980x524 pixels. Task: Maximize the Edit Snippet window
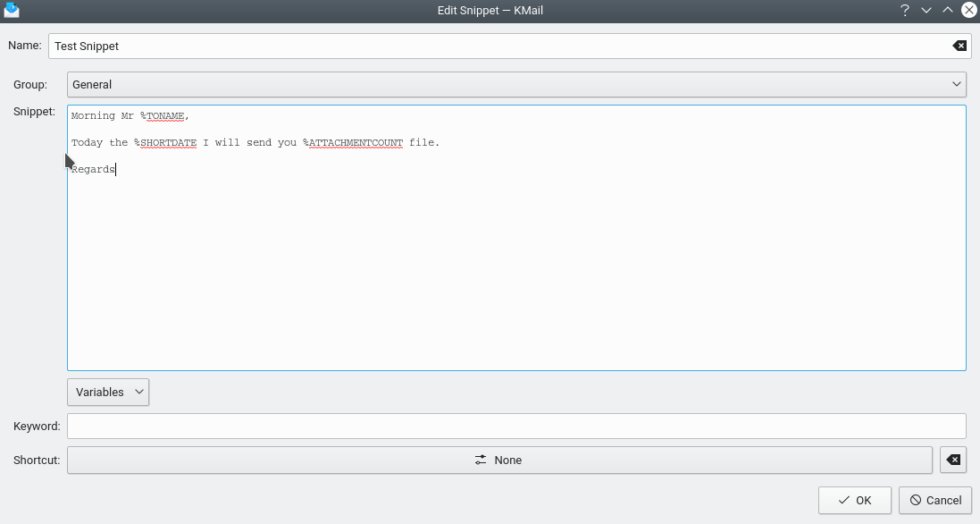click(x=948, y=10)
